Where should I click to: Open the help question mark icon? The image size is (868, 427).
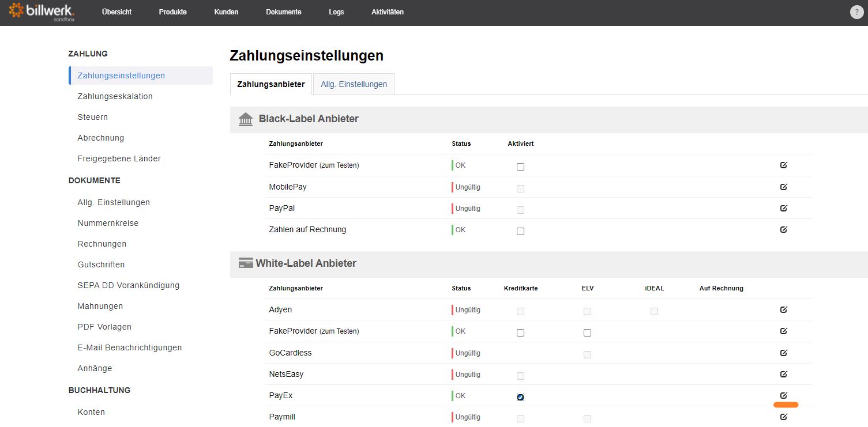[856, 13]
